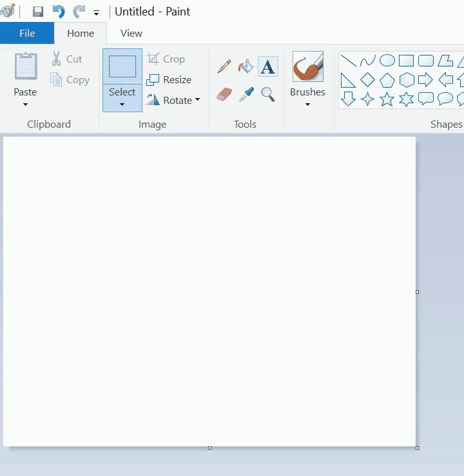This screenshot has width=464, height=476.
Task: Open the File menu
Action: tap(27, 33)
